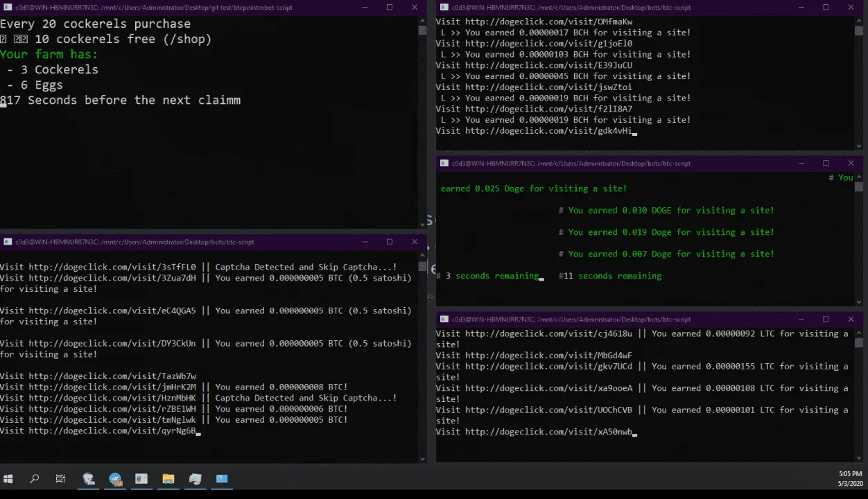This screenshot has width=868, height=499.
Task: Click gray panel icon left of File Explorer
Action: click(x=141, y=478)
